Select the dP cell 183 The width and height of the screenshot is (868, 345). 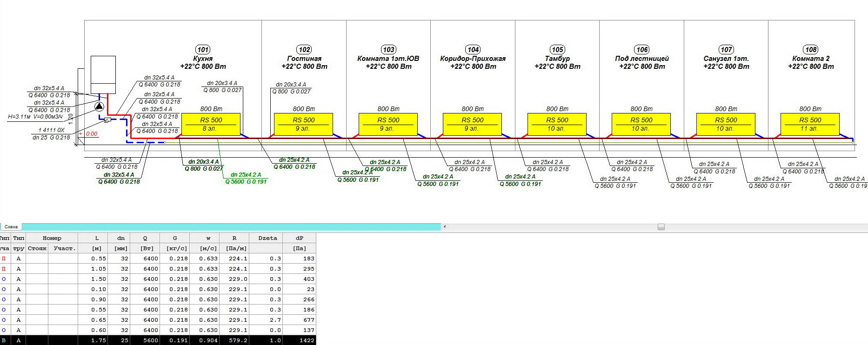(300, 259)
